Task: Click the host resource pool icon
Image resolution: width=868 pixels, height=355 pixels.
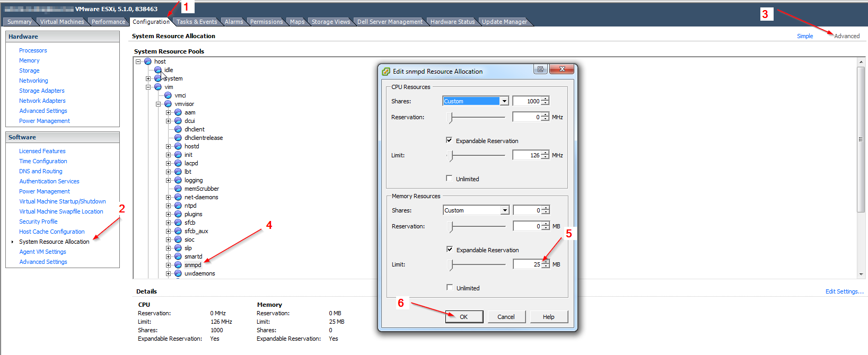Action: coord(148,61)
